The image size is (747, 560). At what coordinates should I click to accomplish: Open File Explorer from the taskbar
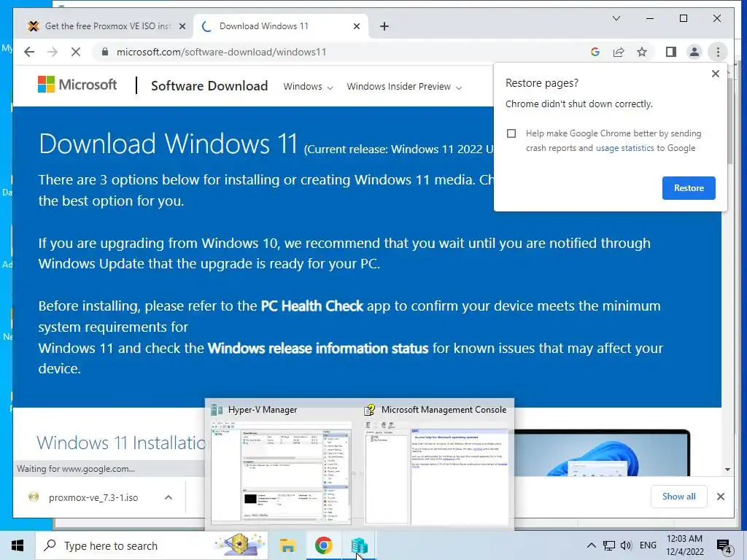click(x=287, y=545)
